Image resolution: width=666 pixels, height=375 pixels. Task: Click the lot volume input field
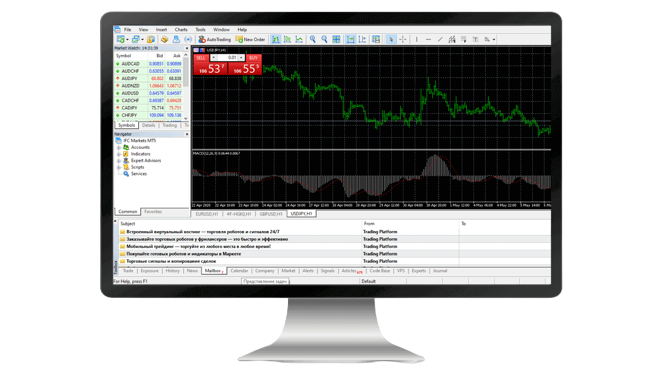coord(228,58)
